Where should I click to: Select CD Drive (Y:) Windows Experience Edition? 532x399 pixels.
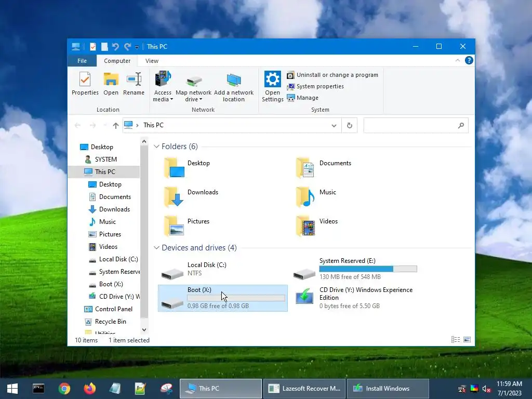[355, 298]
